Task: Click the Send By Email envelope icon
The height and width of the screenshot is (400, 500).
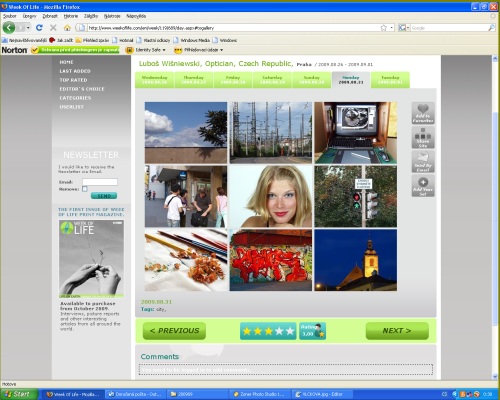Action: [423, 162]
